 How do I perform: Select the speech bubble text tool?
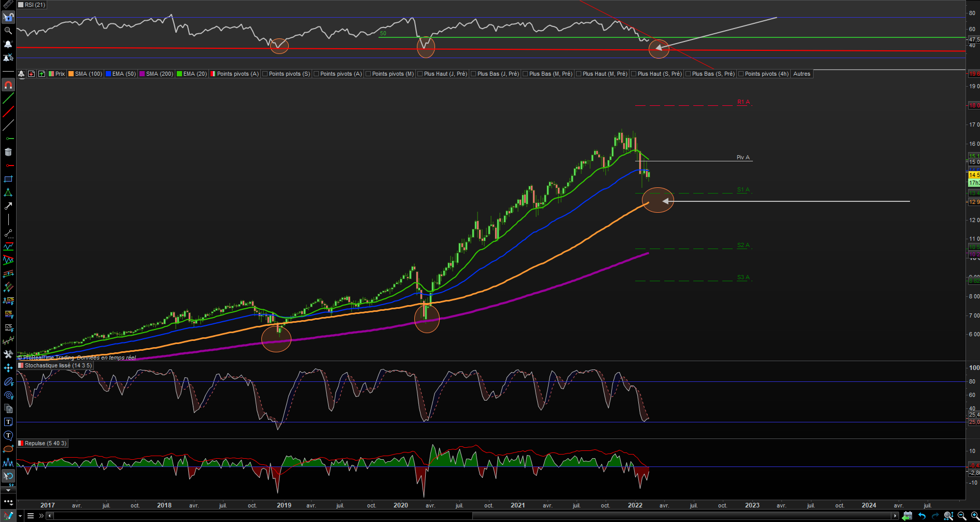point(8,435)
